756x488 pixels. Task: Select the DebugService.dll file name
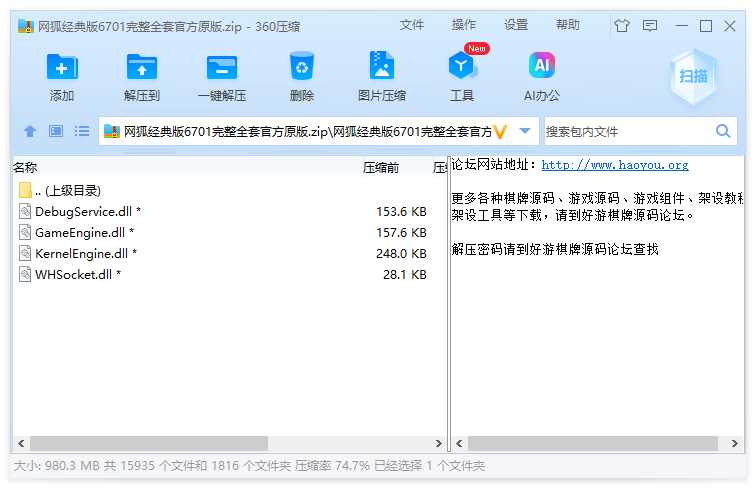(83, 211)
